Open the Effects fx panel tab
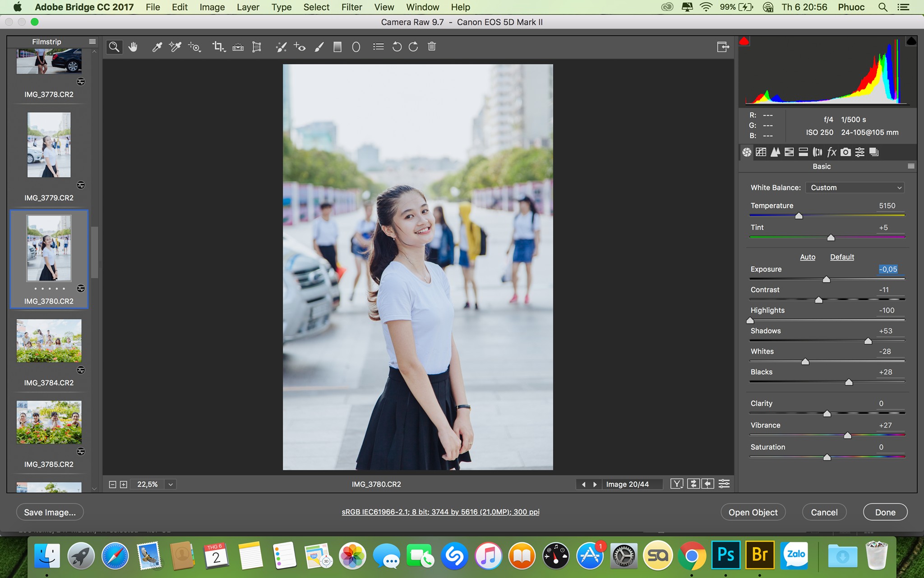Screen dimensions: 924x578 (x=832, y=152)
